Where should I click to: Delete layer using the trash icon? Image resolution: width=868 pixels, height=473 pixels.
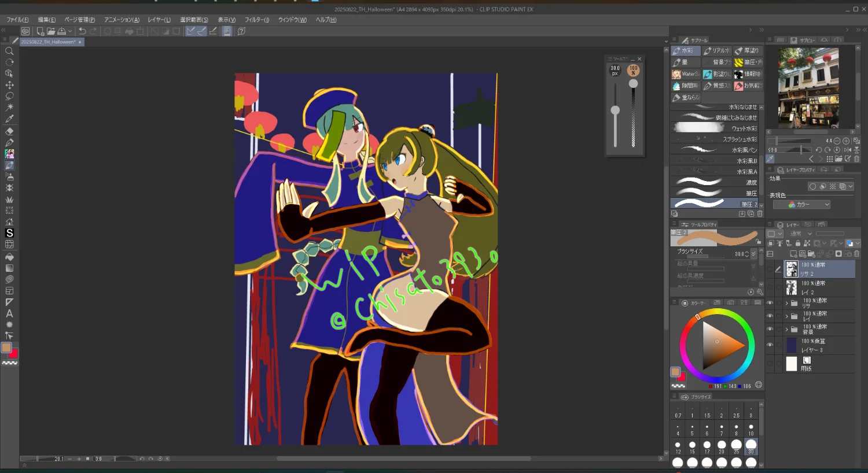[856, 254]
